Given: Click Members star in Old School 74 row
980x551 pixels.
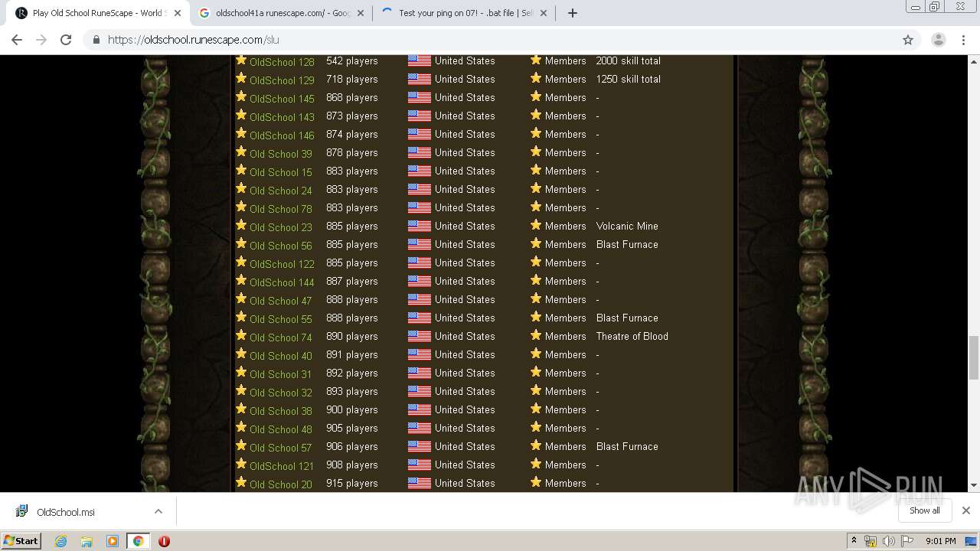Looking at the screenshot, I should click(536, 335).
